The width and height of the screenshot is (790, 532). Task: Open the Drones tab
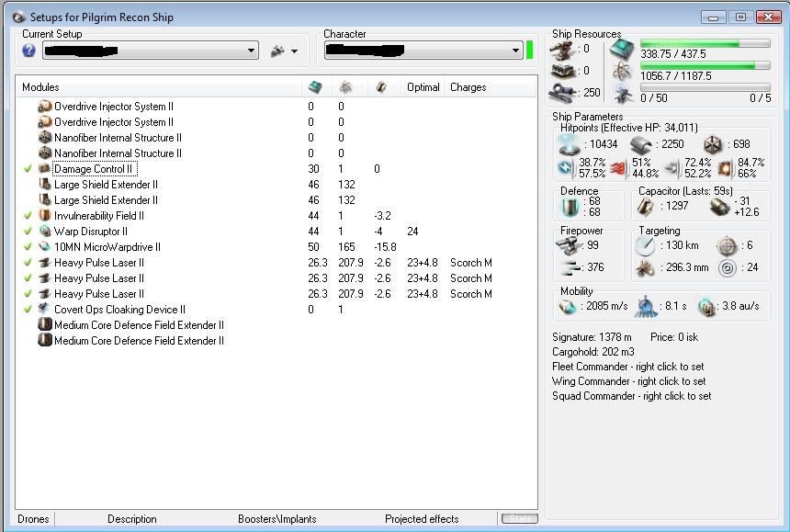tap(33, 519)
